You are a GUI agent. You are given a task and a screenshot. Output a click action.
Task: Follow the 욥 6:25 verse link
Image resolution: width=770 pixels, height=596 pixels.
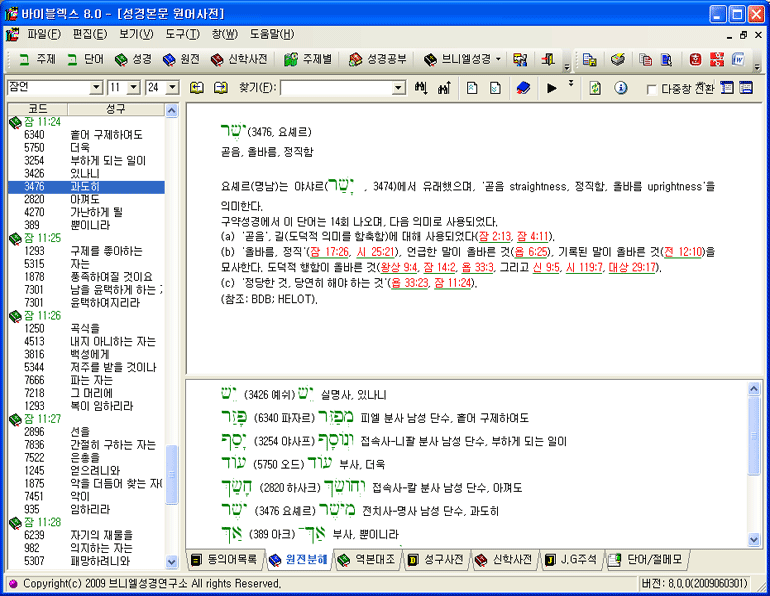pyautogui.click(x=531, y=252)
